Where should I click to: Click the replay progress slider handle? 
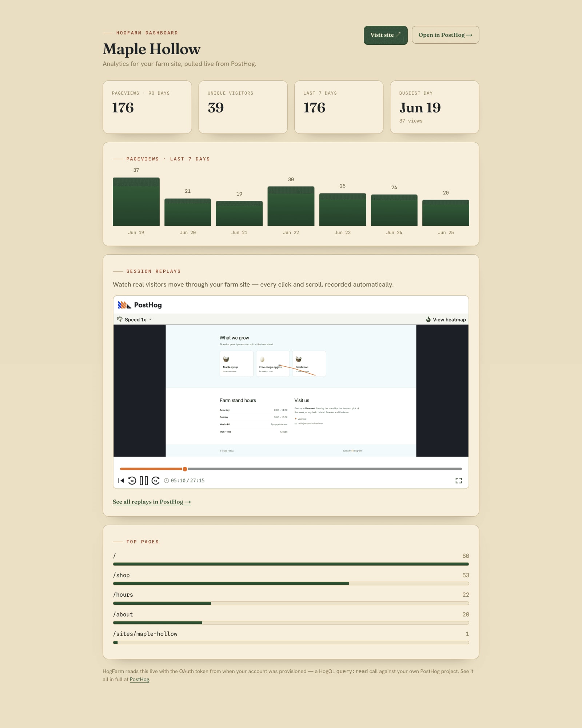pos(185,469)
